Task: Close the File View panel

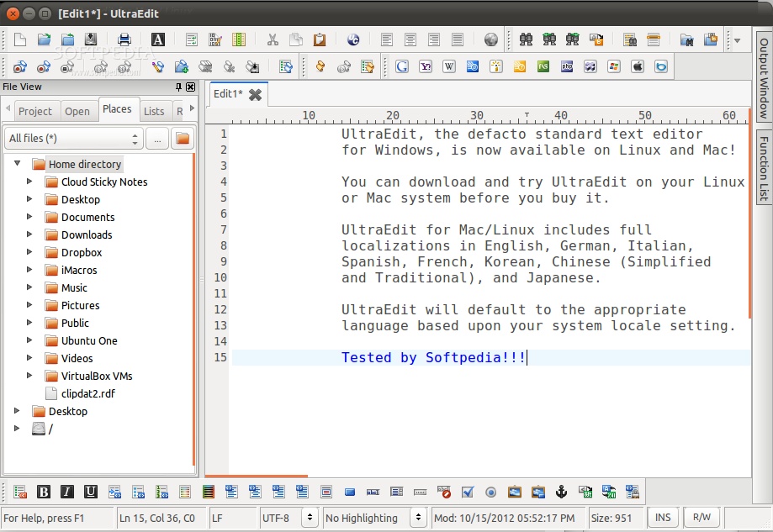Action: click(x=190, y=87)
